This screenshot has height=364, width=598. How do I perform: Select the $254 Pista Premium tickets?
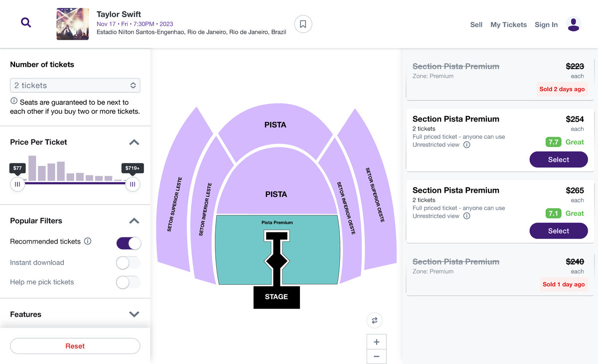(x=559, y=159)
